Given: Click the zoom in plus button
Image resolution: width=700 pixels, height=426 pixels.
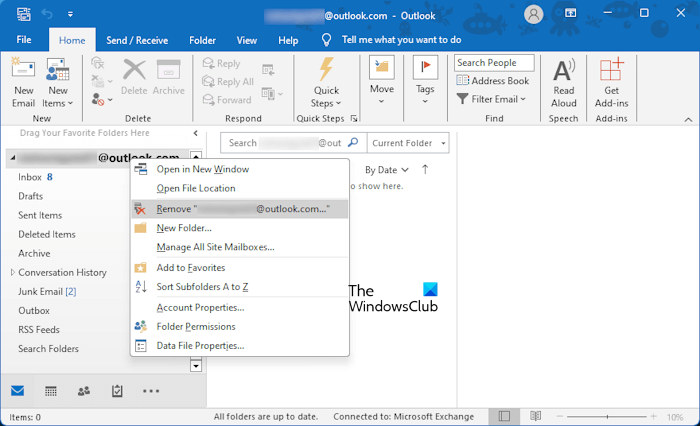Looking at the screenshot, I should click(x=654, y=417).
